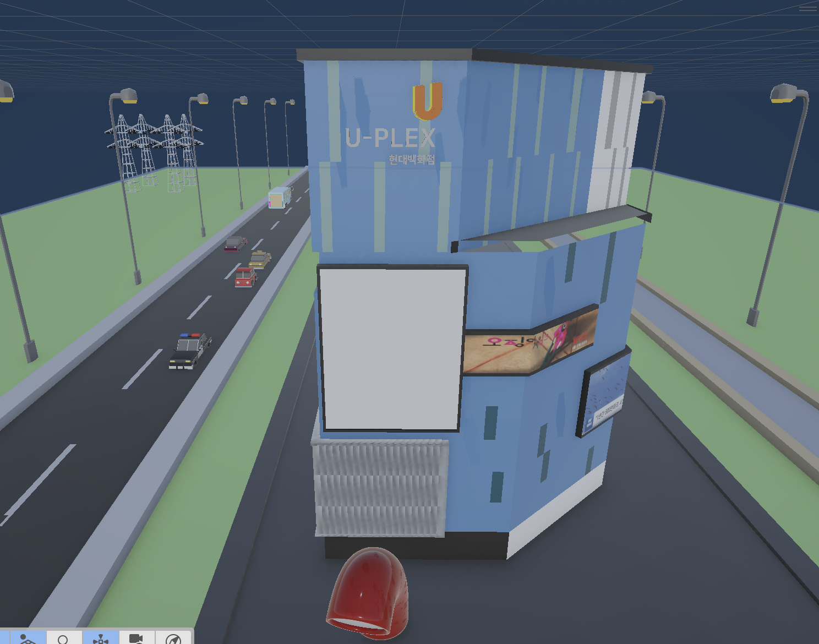Image resolution: width=819 pixels, height=644 pixels.
Task: Select the black police car on the road
Action: 190,350
